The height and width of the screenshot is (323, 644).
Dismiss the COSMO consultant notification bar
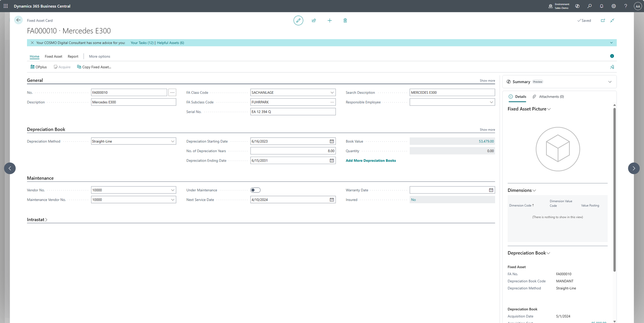click(x=32, y=43)
